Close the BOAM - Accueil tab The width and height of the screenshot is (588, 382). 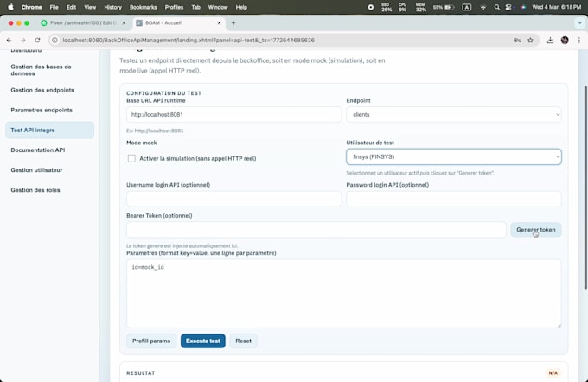pos(220,22)
